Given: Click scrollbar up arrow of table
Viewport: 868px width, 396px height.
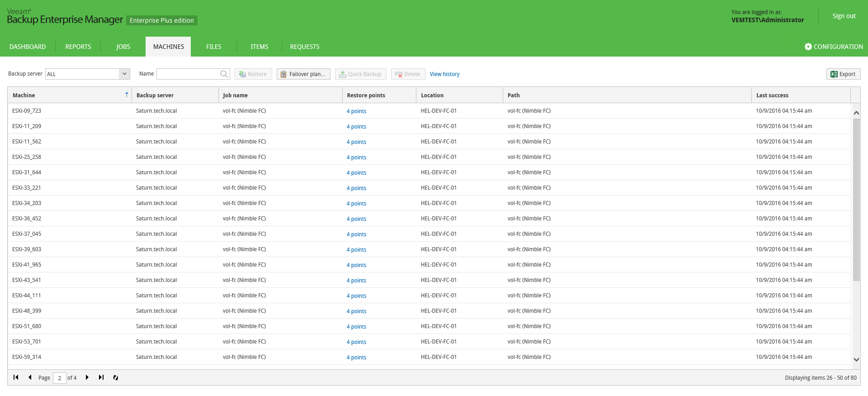Looking at the screenshot, I should [856, 113].
